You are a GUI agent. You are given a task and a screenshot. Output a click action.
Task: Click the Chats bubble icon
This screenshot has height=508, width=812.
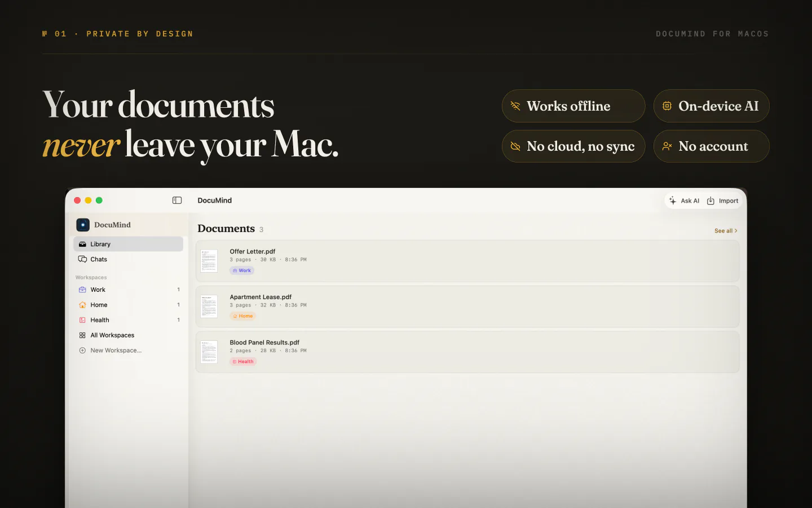pyautogui.click(x=82, y=260)
